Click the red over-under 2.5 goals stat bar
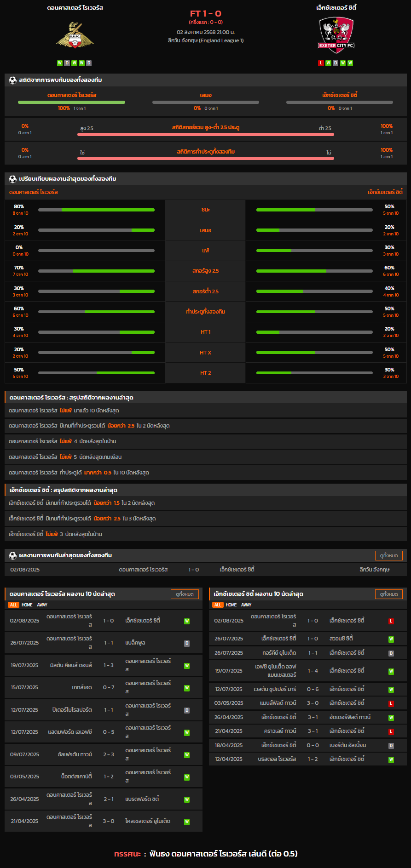 (x=206, y=134)
